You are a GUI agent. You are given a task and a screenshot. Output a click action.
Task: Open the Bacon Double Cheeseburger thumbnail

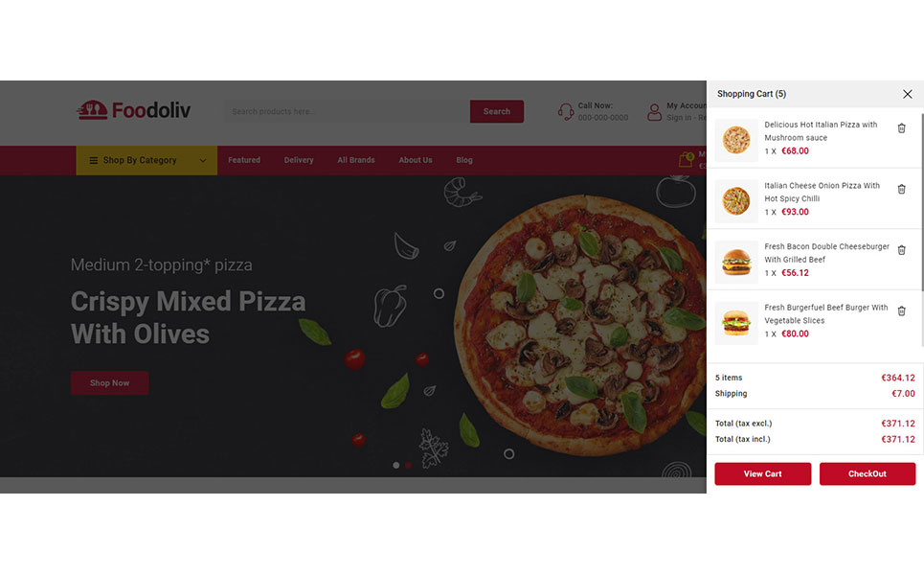click(x=736, y=263)
